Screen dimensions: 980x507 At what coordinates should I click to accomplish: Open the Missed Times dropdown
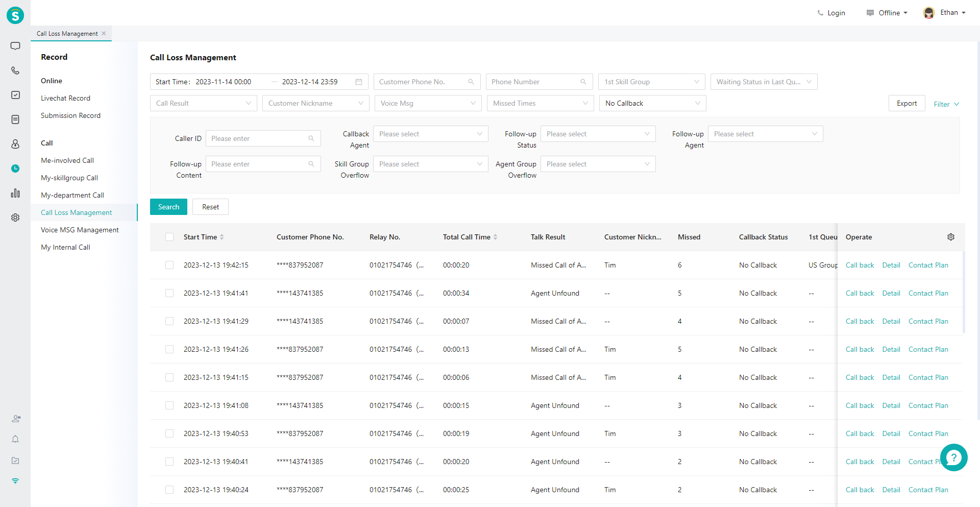point(541,103)
